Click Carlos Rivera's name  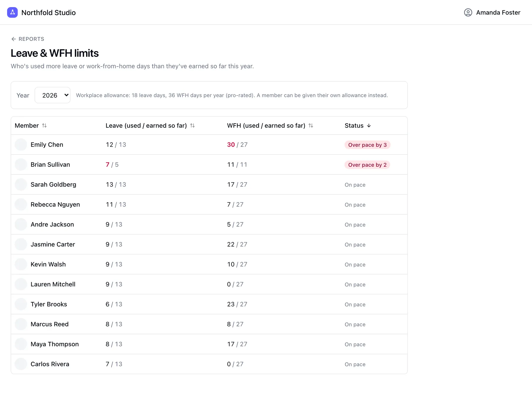tap(50, 364)
